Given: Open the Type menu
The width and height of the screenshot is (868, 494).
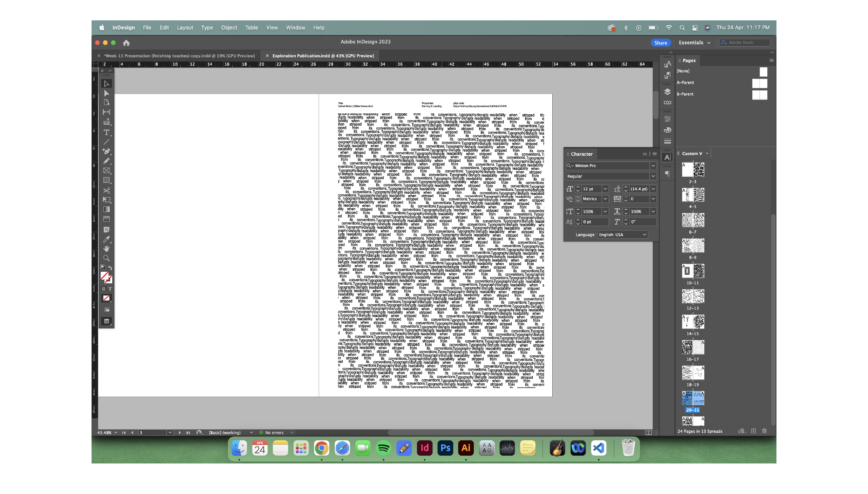Looking at the screenshot, I should [207, 28].
